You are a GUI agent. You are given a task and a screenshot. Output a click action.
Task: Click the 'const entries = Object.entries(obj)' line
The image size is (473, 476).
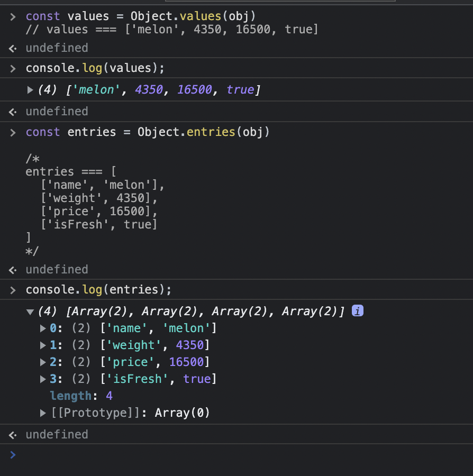pyautogui.click(x=148, y=132)
